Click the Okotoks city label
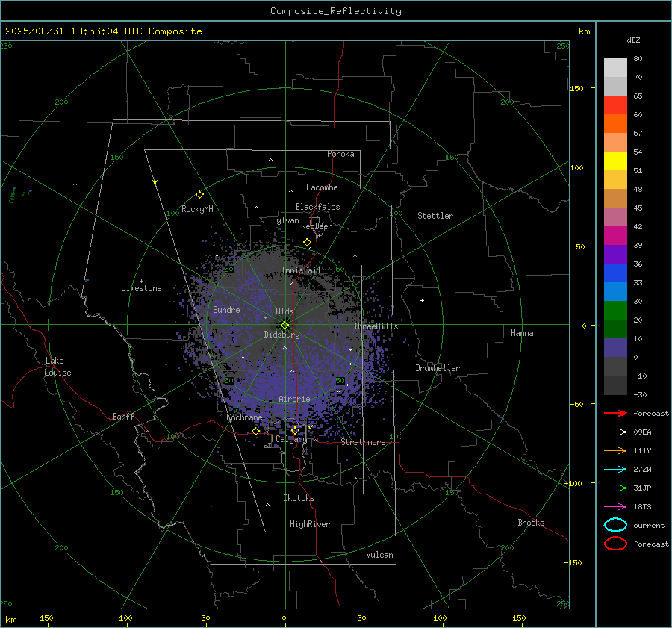This screenshot has width=672, height=628. click(x=299, y=498)
